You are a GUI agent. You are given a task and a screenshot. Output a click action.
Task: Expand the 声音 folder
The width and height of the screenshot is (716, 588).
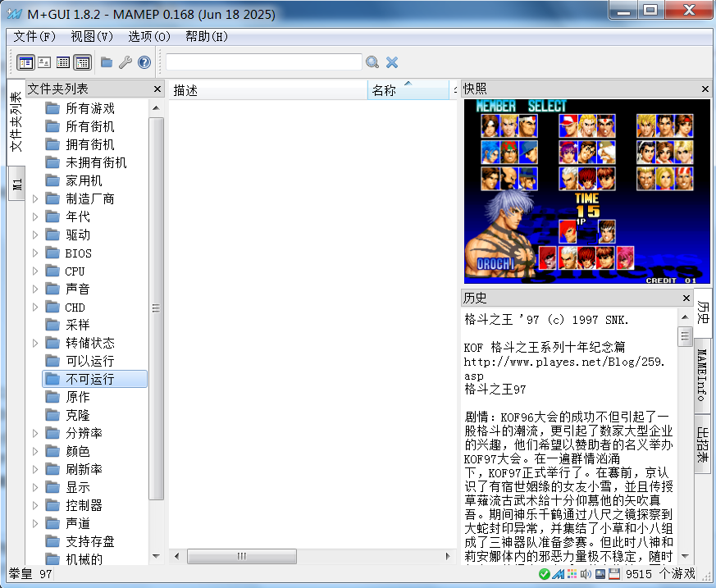35,289
